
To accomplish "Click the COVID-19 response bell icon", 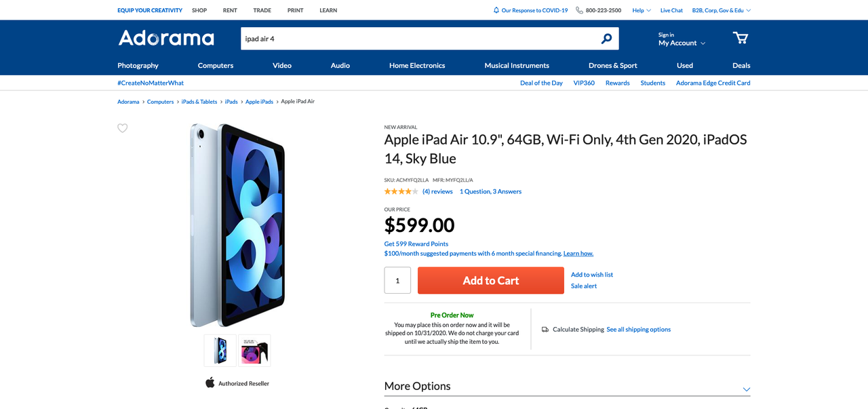I will coord(496,10).
